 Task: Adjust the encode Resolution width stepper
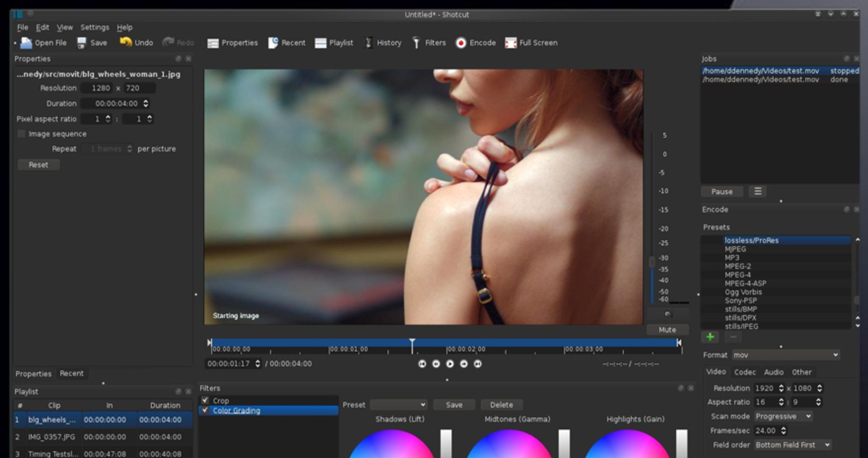point(781,388)
